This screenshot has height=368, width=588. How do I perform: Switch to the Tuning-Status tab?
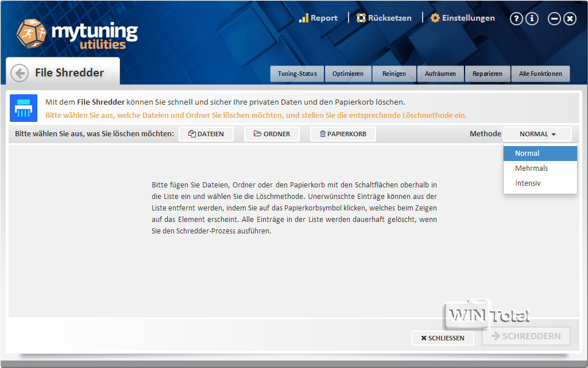(297, 74)
